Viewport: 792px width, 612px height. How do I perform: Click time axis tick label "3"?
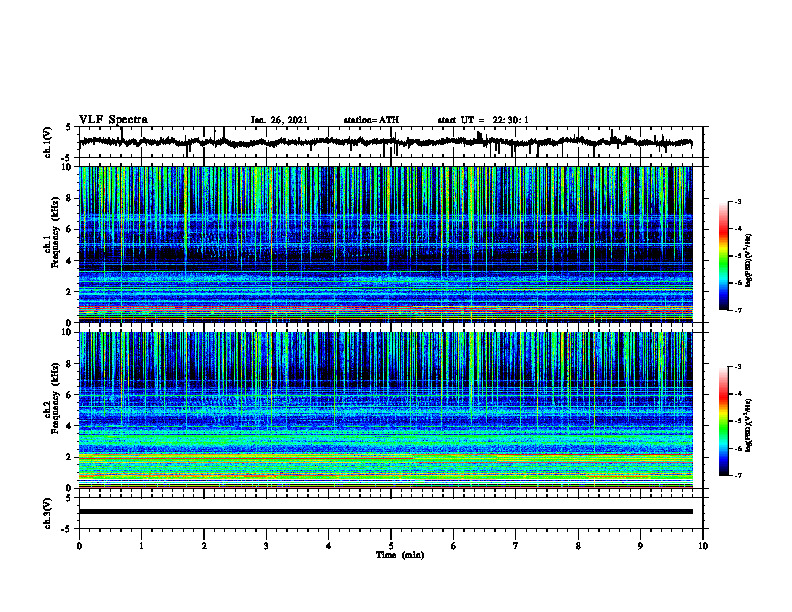point(266,546)
